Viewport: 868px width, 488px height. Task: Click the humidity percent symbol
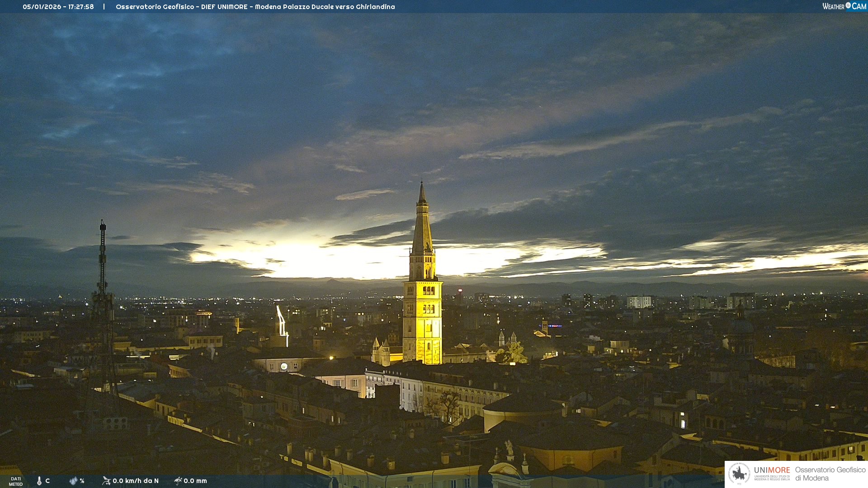point(82,481)
